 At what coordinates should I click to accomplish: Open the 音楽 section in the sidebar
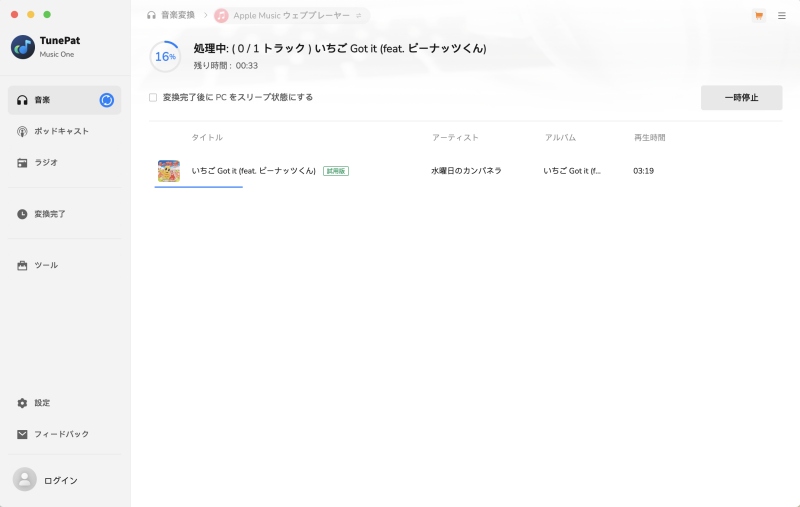click(64, 100)
